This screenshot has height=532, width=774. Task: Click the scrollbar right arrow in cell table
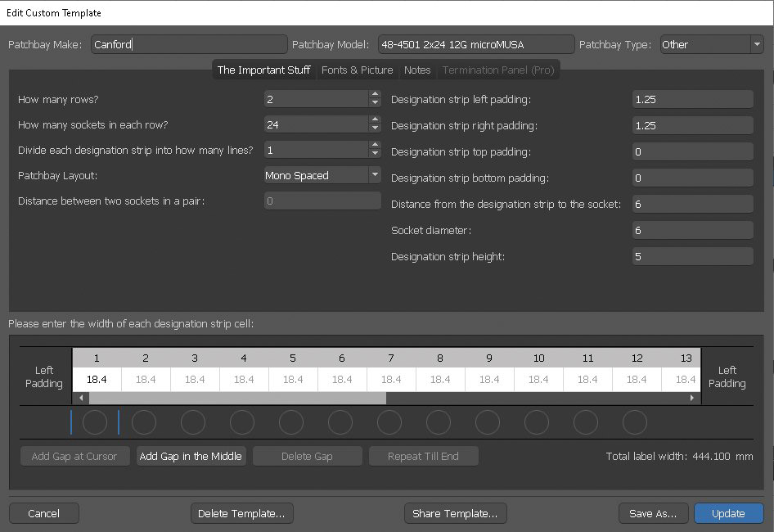click(x=694, y=398)
